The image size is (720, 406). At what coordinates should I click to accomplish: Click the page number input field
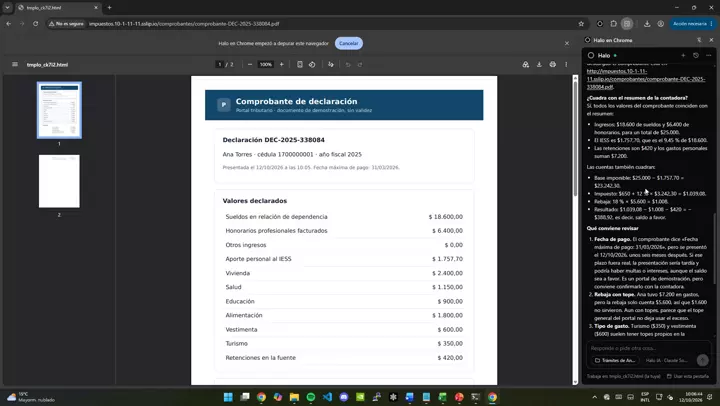pos(220,64)
